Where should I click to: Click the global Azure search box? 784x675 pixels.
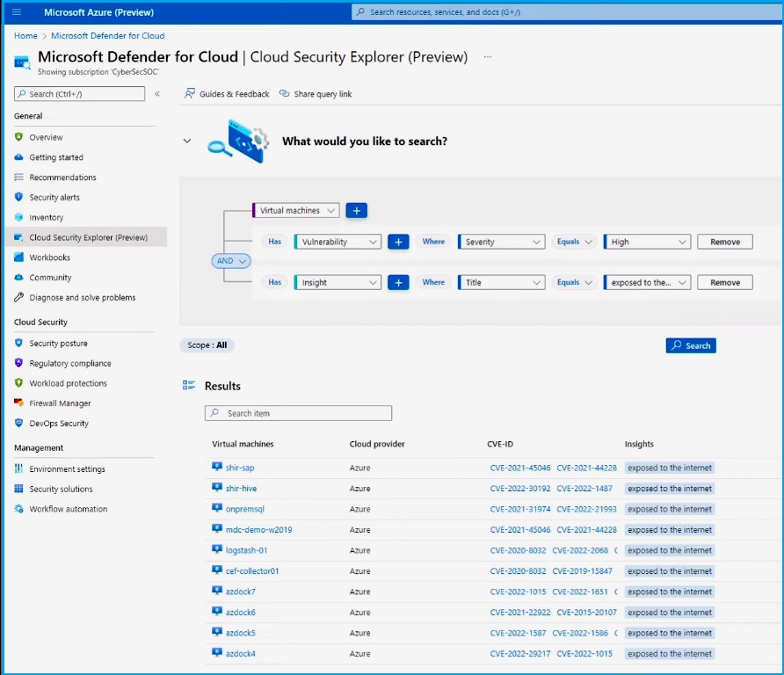[568, 12]
